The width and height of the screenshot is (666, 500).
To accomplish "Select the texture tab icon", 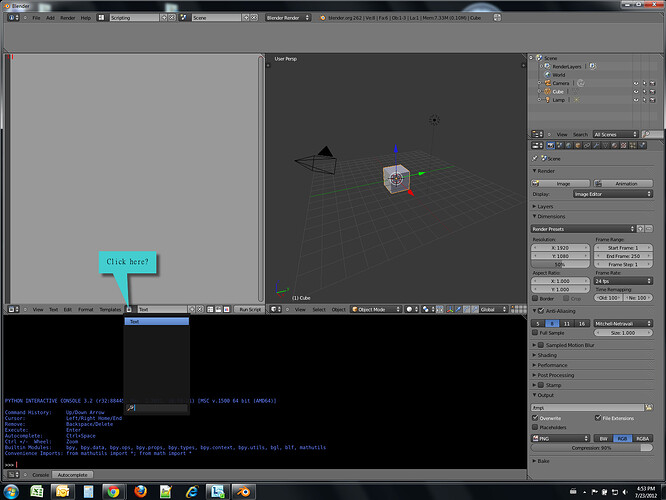I will [x=624, y=145].
